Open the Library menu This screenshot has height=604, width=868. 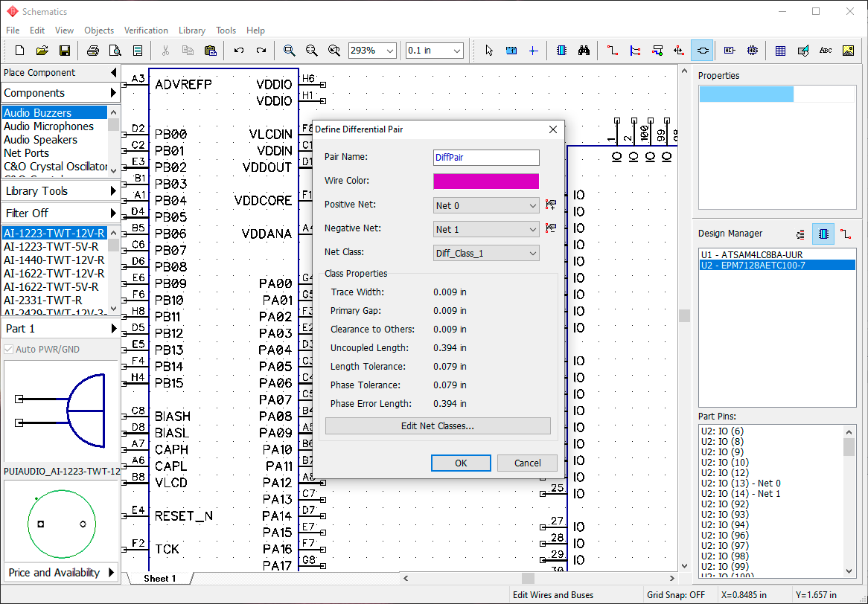[x=192, y=30]
